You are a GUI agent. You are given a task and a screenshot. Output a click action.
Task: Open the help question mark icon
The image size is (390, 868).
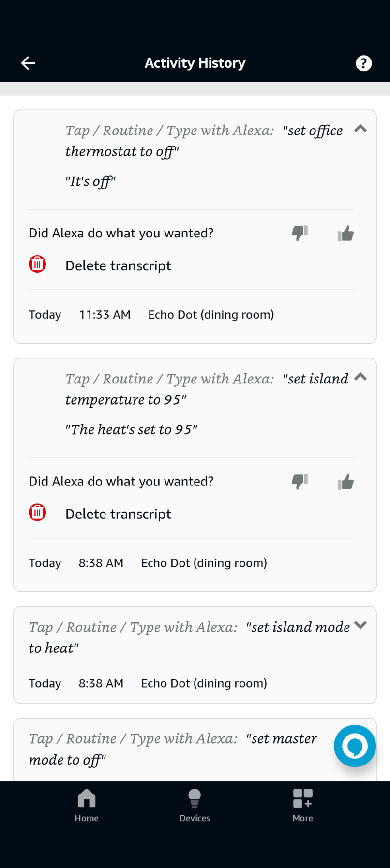pyautogui.click(x=363, y=63)
